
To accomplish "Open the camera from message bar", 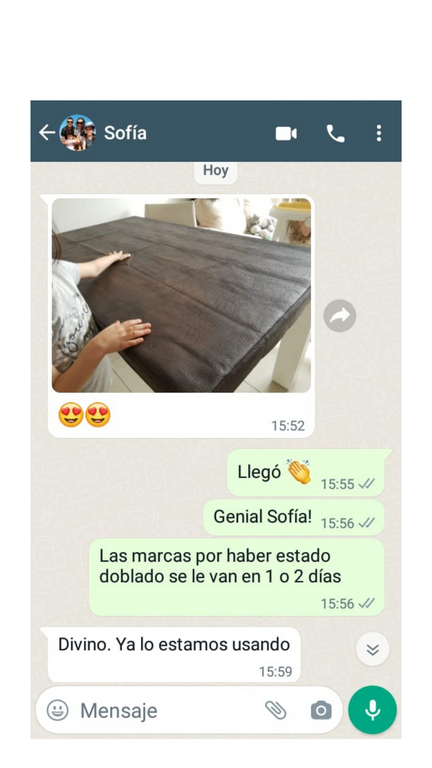I will point(321,710).
